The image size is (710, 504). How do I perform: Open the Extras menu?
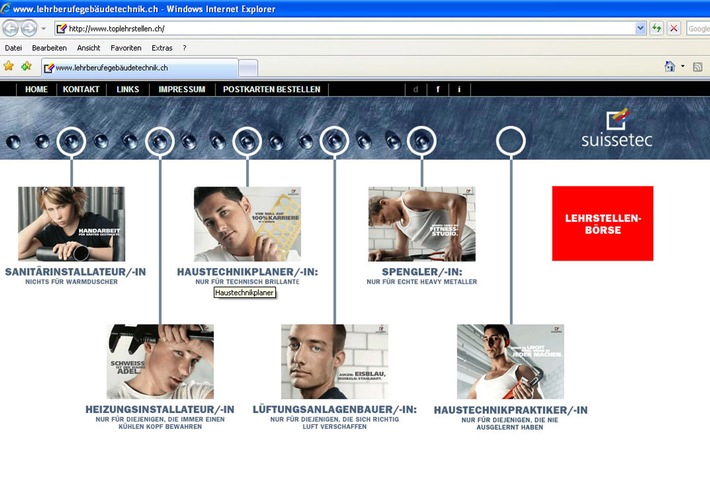(x=162, y=47)
